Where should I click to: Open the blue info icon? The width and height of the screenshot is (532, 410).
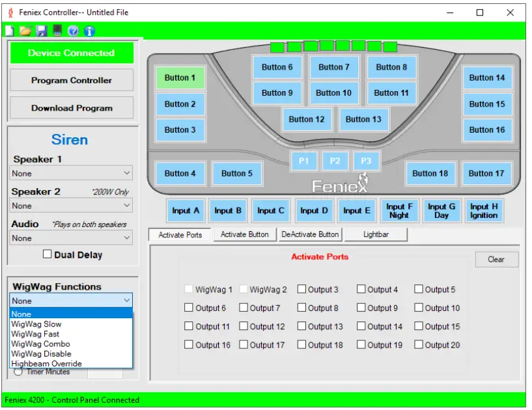point(89,31)
